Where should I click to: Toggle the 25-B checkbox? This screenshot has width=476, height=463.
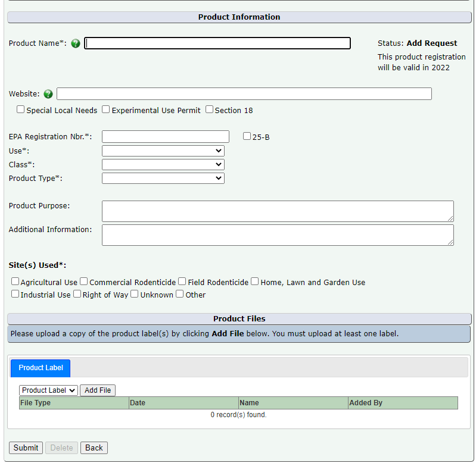247,136
